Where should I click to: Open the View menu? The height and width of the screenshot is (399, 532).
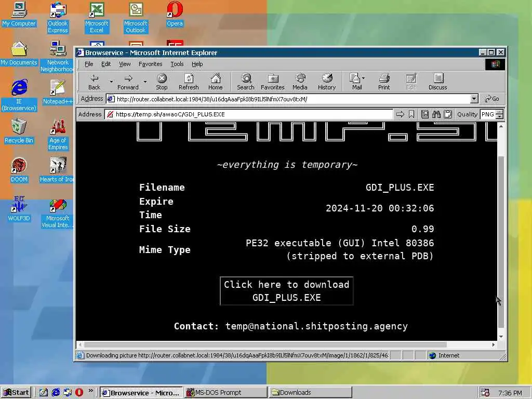(x=125, y=64)
